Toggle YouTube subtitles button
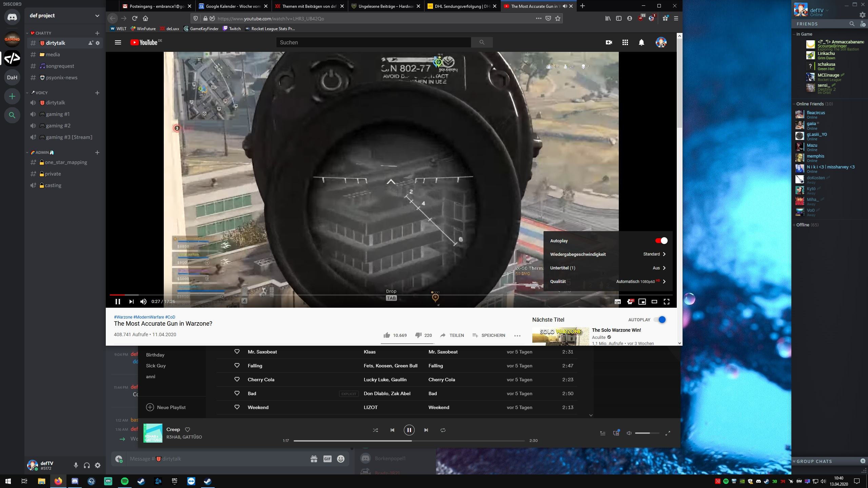868x488 pixels. (x=618, y=302)
